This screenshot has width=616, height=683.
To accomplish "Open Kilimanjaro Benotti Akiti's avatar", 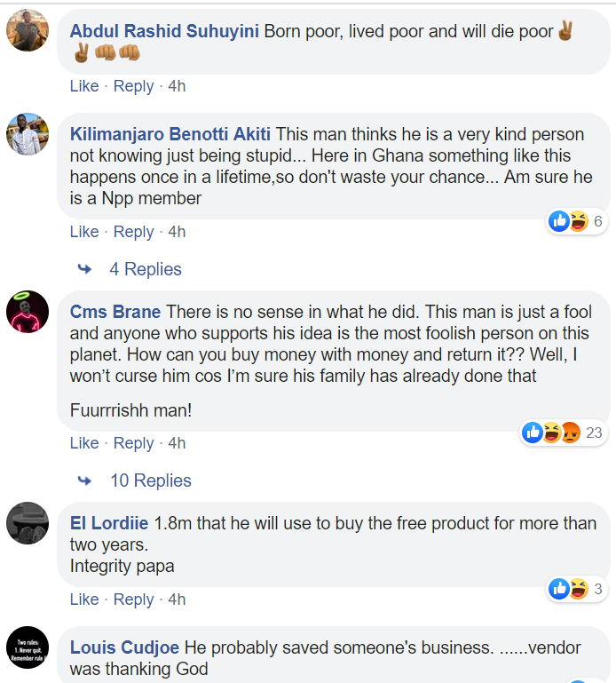I will pos(28,134).
